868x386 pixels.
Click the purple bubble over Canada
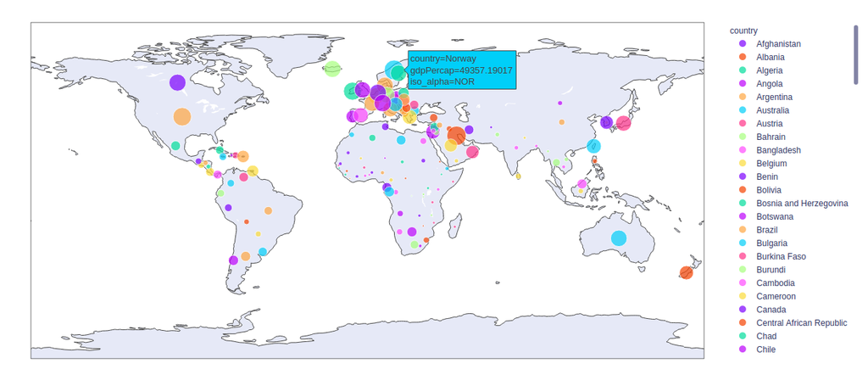pyautogui.click(x=177, y=82)
